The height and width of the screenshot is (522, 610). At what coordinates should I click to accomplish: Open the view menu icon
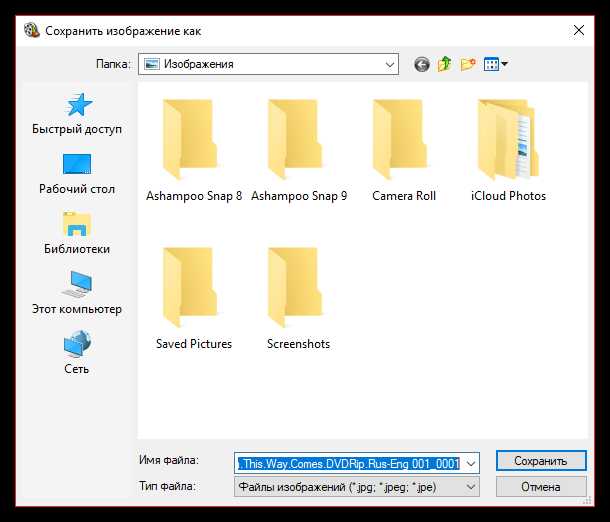[495, 64]
